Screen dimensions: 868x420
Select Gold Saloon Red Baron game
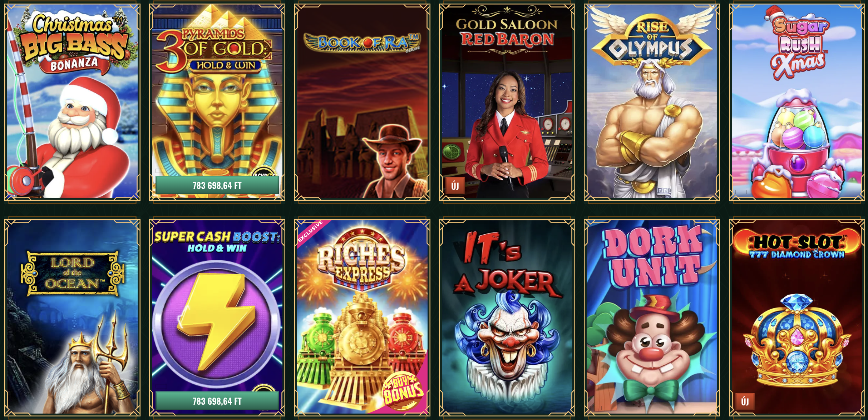507,101
